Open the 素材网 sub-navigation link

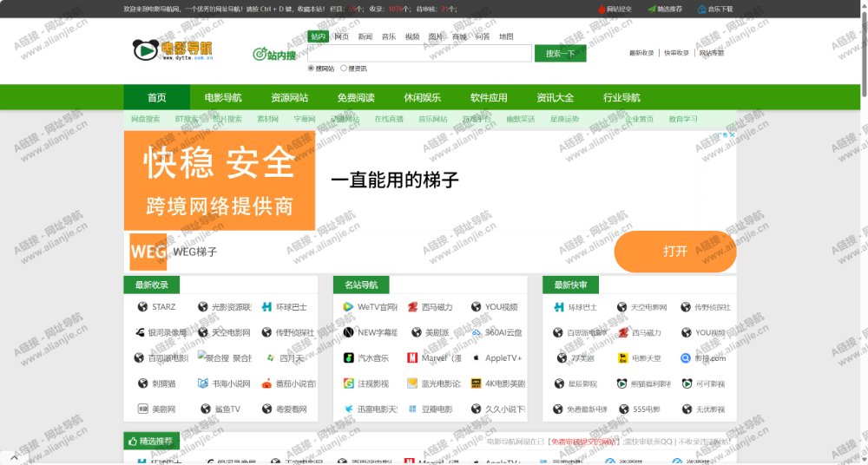pyautogui.click(x=268, y=119)
